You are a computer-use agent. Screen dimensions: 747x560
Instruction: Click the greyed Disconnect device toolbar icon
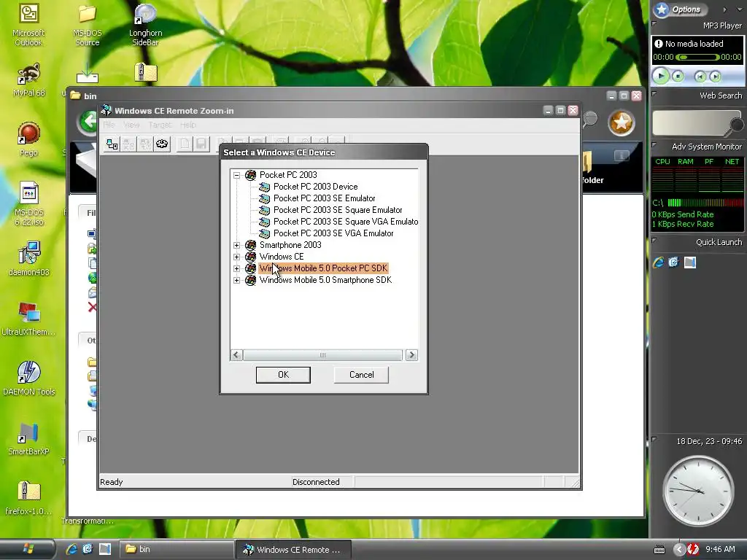pyautogui.click(x=128, y=144)
